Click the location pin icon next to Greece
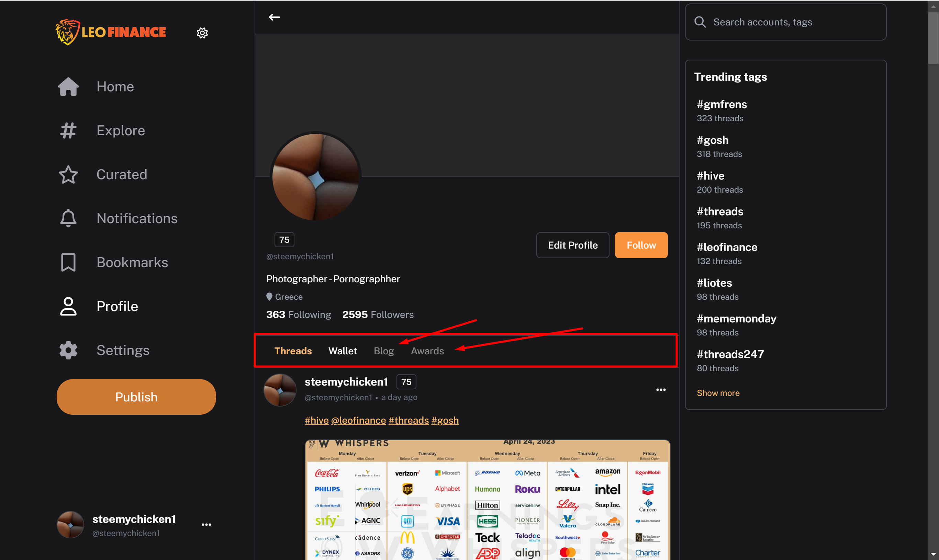The height and width of the screenshot is (560, 939). 269,297
